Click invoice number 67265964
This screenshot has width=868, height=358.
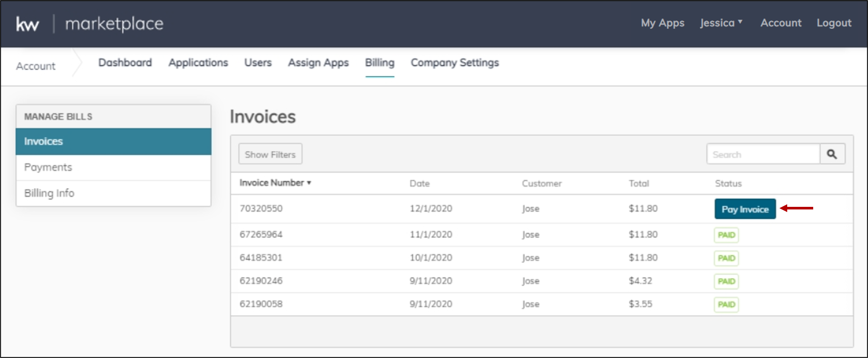(x=261, y=234)
